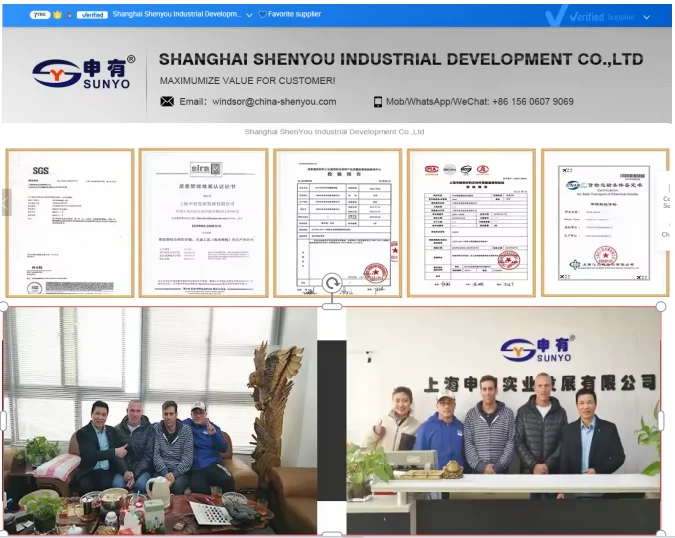Image resolution: width=675 pixels, height=538 pixels.
Task: Click the gray Shanghai ShenYou caption below banner
Action: 334,132
